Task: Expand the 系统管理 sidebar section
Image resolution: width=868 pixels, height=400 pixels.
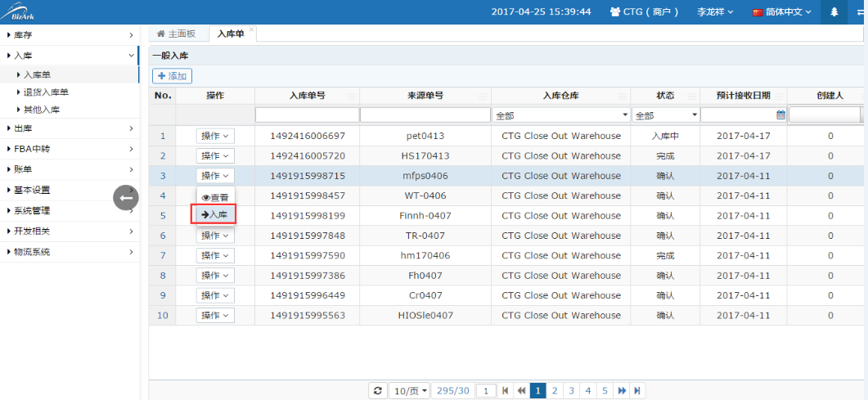Action: (x=70, y=211)
